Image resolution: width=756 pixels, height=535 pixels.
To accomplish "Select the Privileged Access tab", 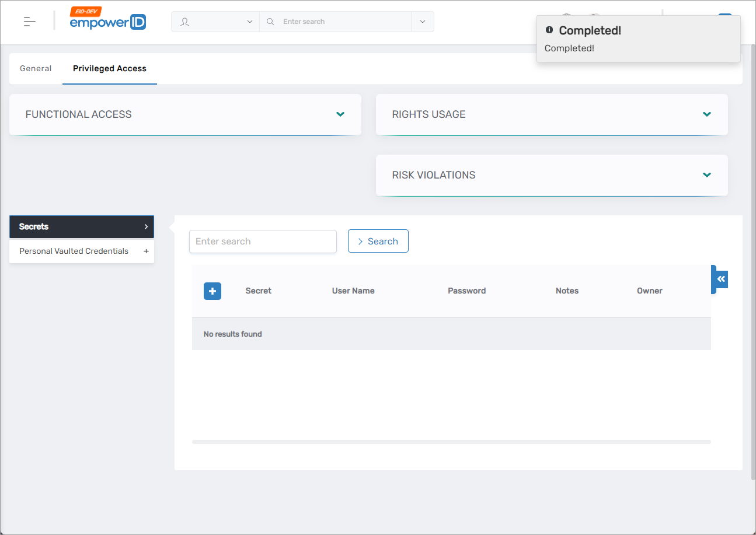I will [x=110, y=68].
